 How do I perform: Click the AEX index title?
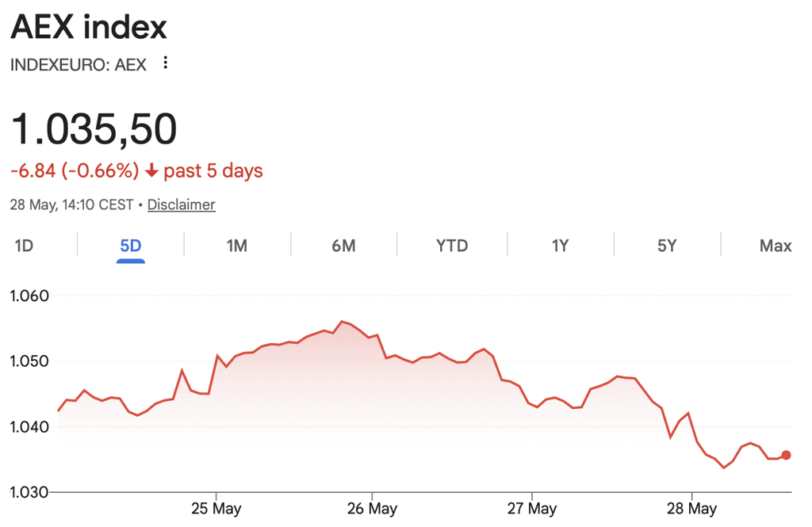coord(89,27)
